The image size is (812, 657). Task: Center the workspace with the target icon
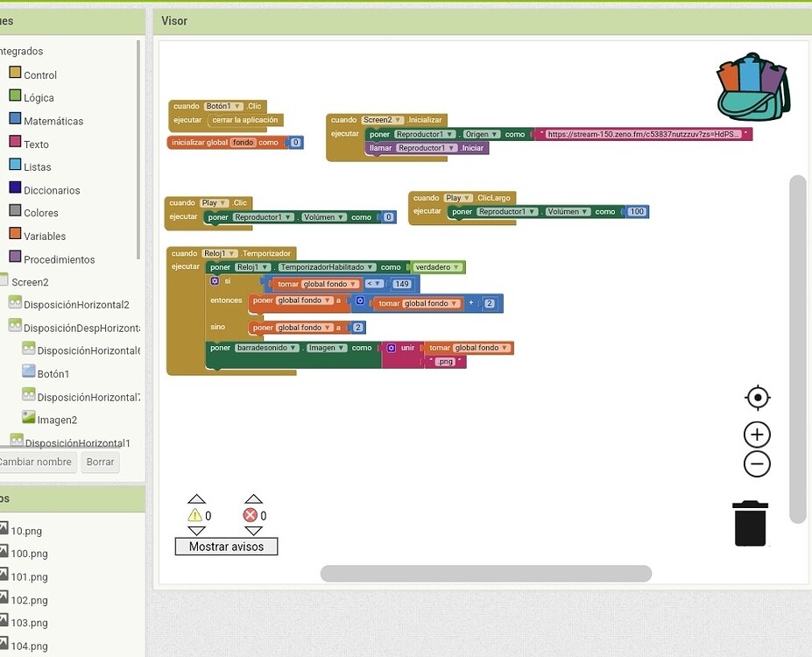pyautogui.click(x=757, y=398)
